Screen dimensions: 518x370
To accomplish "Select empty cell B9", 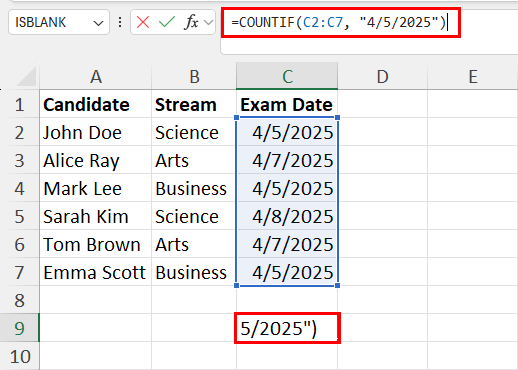I will (x=194, y=328).
